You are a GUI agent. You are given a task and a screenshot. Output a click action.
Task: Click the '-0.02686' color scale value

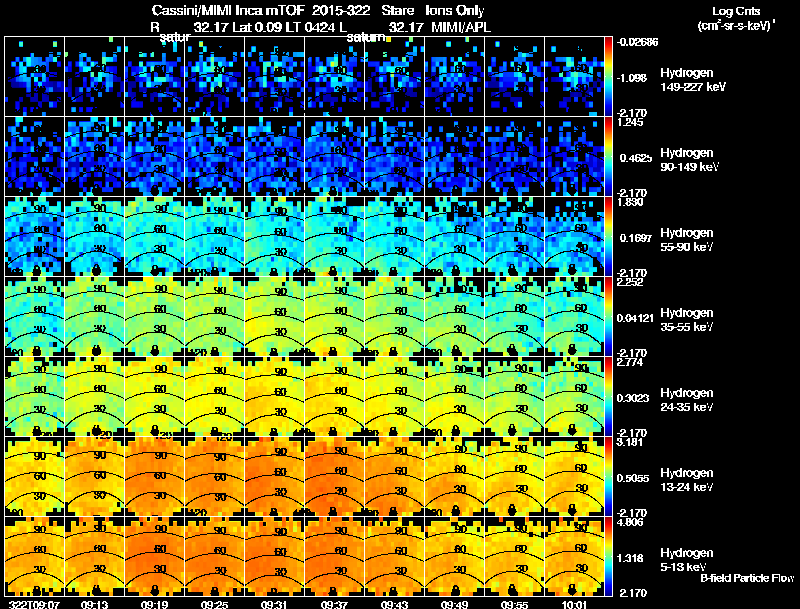637,42
